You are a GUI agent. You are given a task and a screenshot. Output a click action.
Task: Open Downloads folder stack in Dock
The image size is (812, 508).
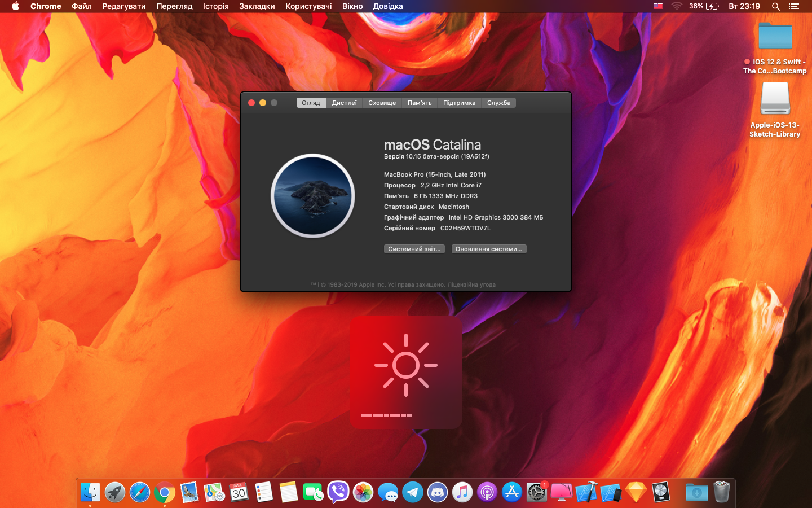pos(697,492)
